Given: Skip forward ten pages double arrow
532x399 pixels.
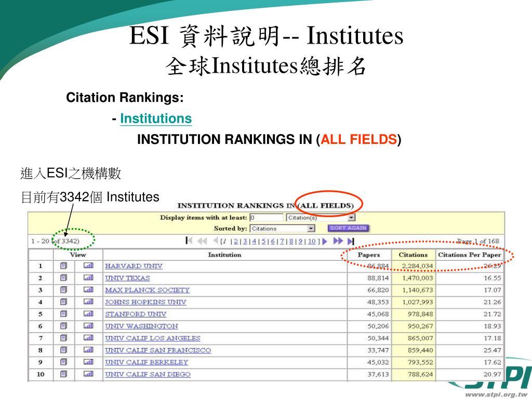Looking at the screenshot, I should tap(338, 241).
